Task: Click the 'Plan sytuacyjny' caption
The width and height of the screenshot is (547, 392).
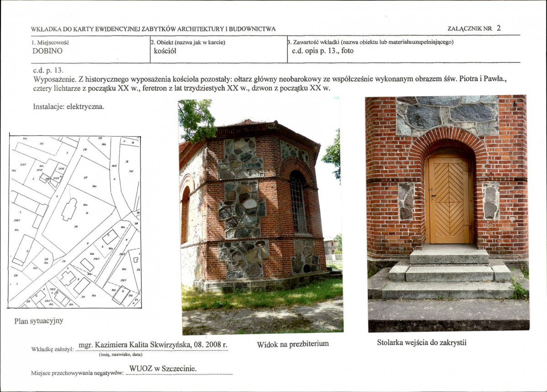Action: pos(39,321)
